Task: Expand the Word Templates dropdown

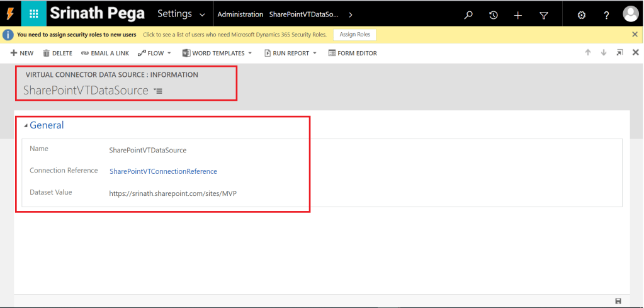Action: coord(217,54)
